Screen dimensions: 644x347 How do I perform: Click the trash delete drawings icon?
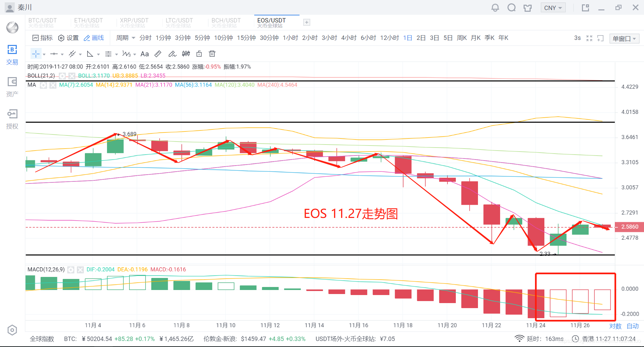point(212,54)
